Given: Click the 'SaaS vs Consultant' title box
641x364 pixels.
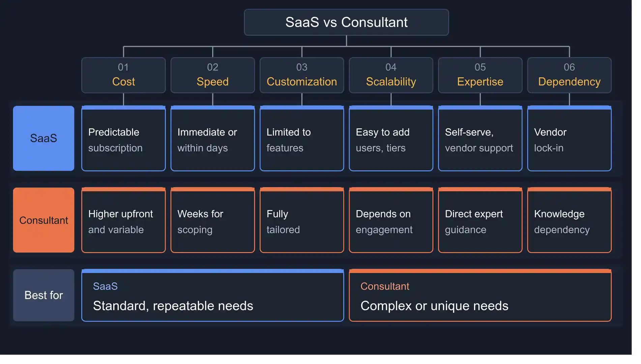Looking at the screenshot, I should pyautogui.click(x=346, y=22).
